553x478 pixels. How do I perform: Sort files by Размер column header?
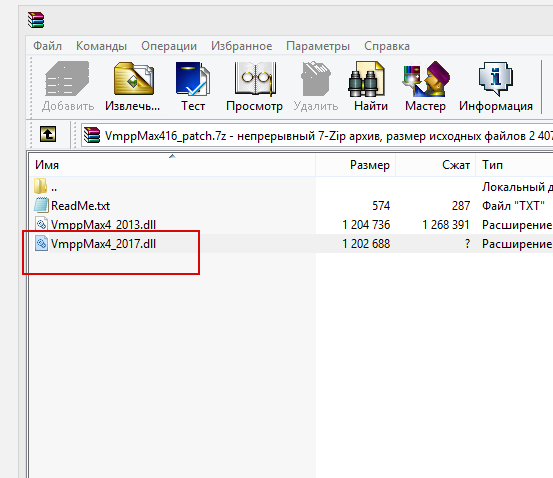tap(356, 165)
